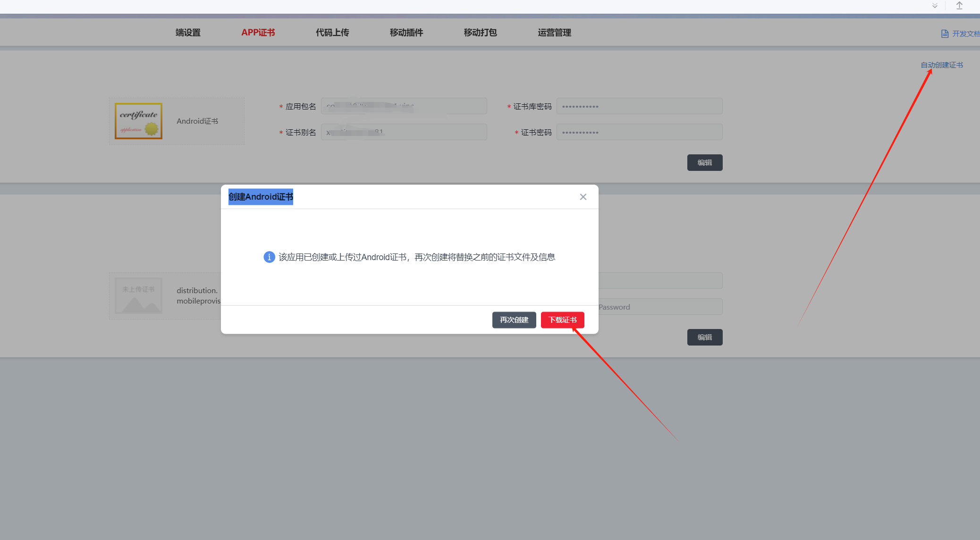Open 开发文档 document icon link
980x540 pixels.
point(945,34)
